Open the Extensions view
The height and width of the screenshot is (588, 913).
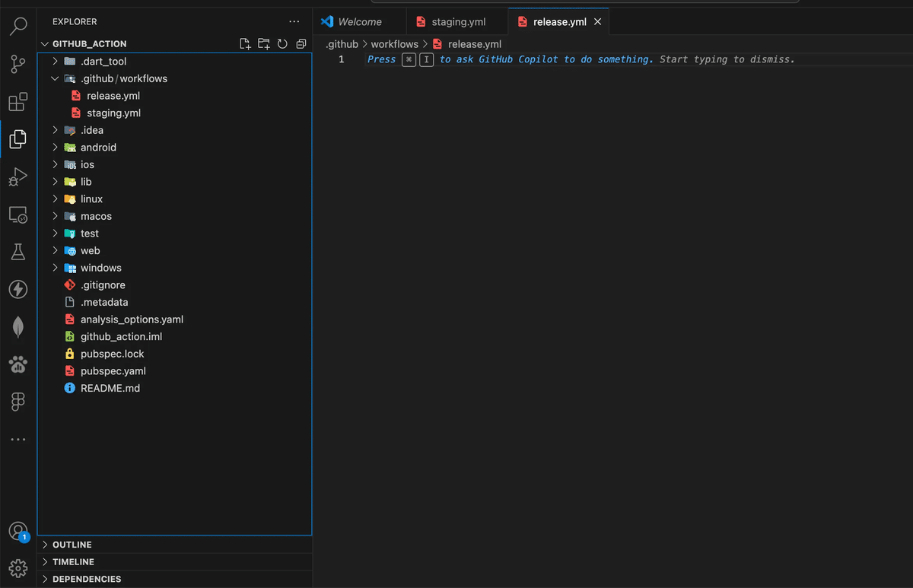(18, 101)
